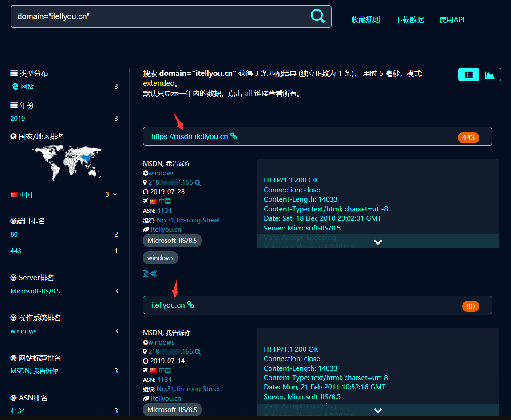Screen dimensions: 511x420
Task: Filter by ASN 4134 in sidebar
Action: (18, 411)
